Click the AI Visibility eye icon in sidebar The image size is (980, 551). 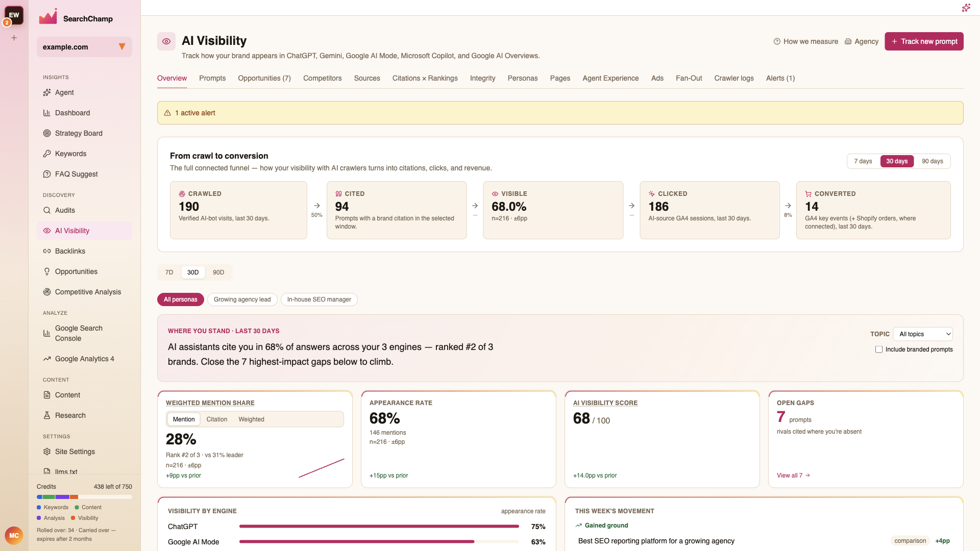pos(47,231)
